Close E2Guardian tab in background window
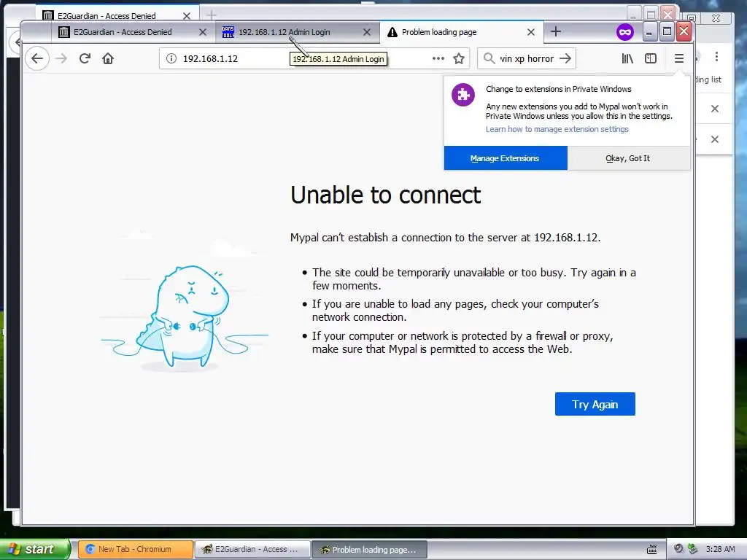This screenshot has width=747, height=560. click(186, 16)
